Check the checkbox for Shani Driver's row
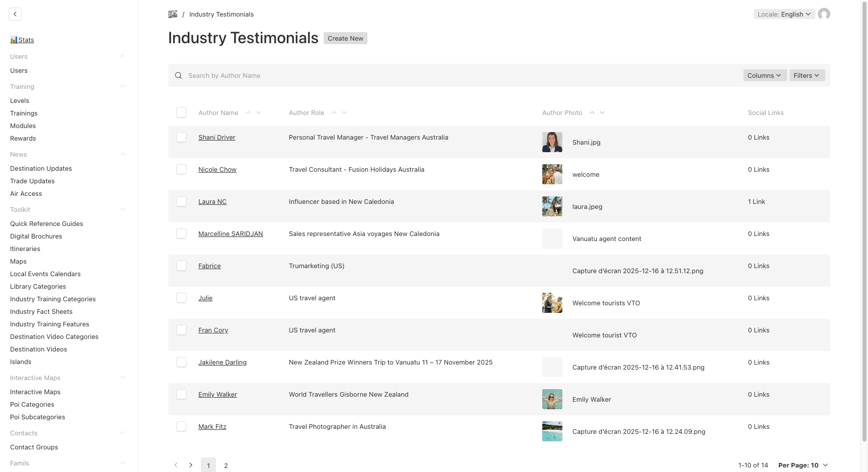Viewport: 868px width, 472px height. (x=181, y=137)
